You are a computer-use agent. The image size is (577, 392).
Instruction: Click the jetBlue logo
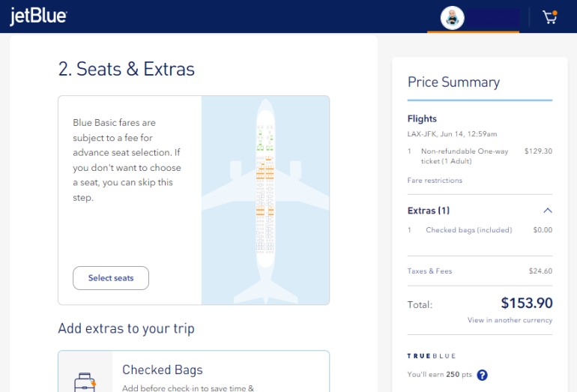coord(38,16)
